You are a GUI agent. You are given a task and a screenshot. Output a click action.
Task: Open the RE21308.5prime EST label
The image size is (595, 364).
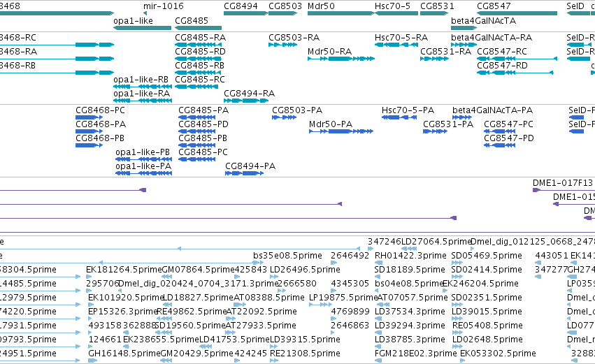305,354
